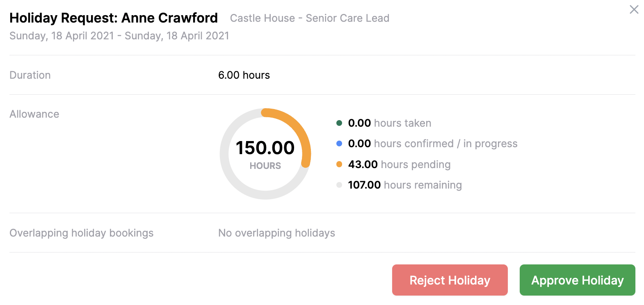Select the 'No overlapping holidays' text
Viewport: 644px width, 305px height.
pyautogui.click(x=276, y=233)
